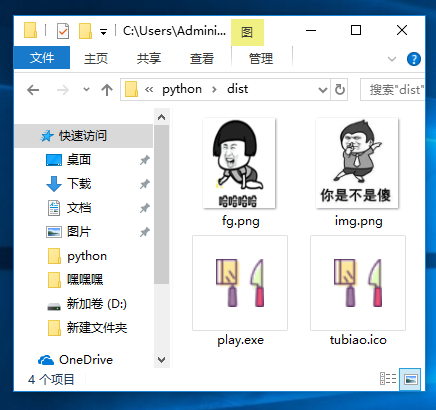The image size is (436, 410).
Task: Click the dist breadcrumb in address bar
Action: coord(238,89)
